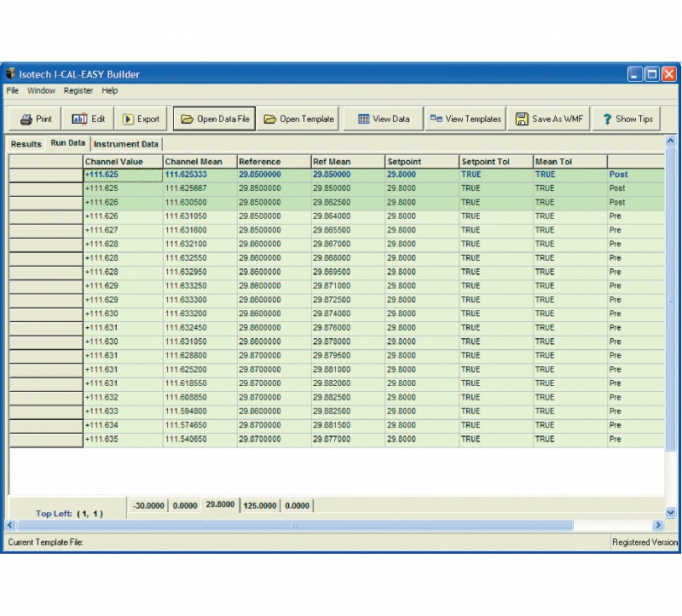Open View Templates toolbar icon

pyautogui.click(x=436, y=119)
